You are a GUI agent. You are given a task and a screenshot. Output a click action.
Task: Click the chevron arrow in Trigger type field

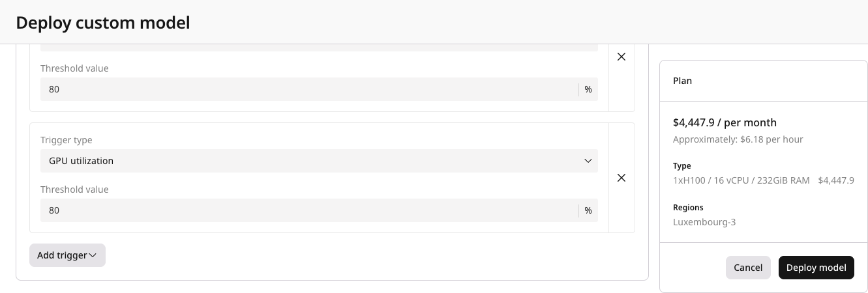[x=588, y=161]
